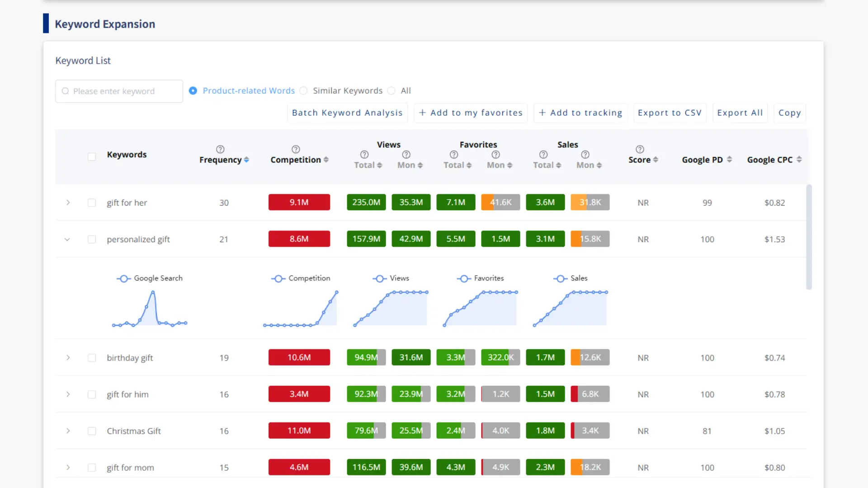Select the Similar Keywords radio option

[x=304, y=91]
